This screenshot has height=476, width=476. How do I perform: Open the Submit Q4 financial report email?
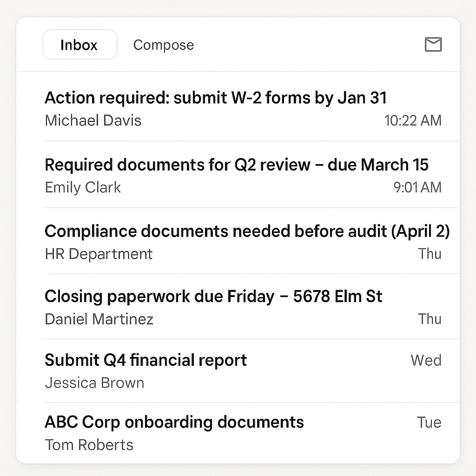point(145,360)
